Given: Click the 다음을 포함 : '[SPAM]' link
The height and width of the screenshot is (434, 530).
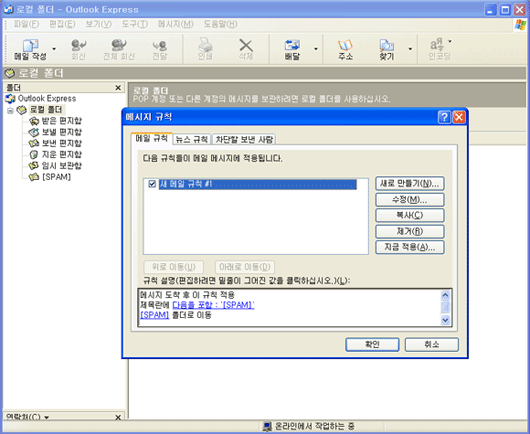Looking at the screenshot, I should [213, 305].
